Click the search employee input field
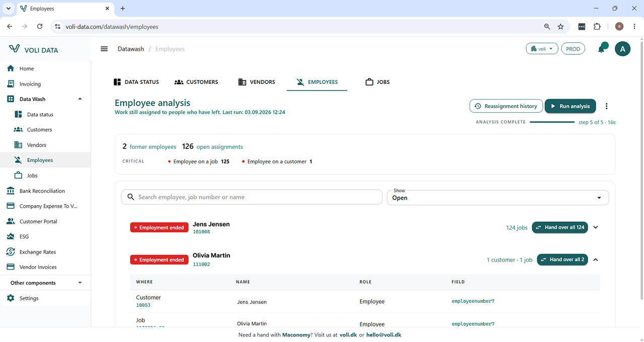 tap(252, 197)
